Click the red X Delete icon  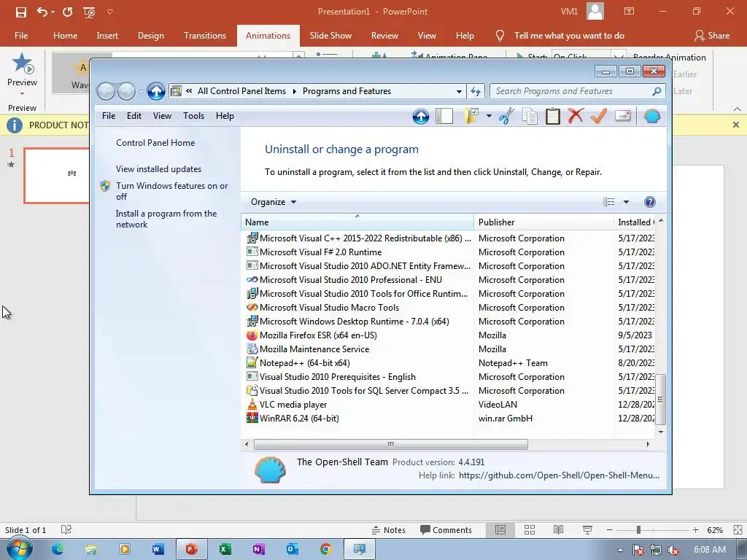pos(576,116)
